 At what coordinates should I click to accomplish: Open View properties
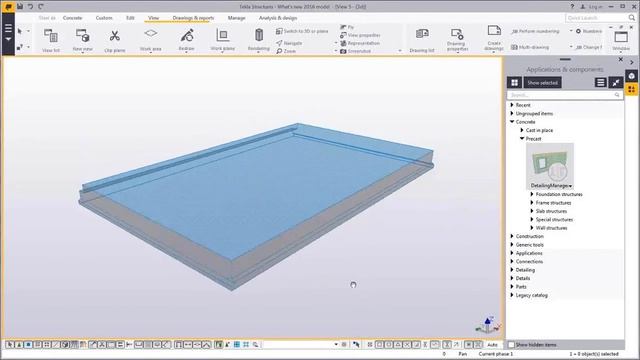tap(360, 35)
